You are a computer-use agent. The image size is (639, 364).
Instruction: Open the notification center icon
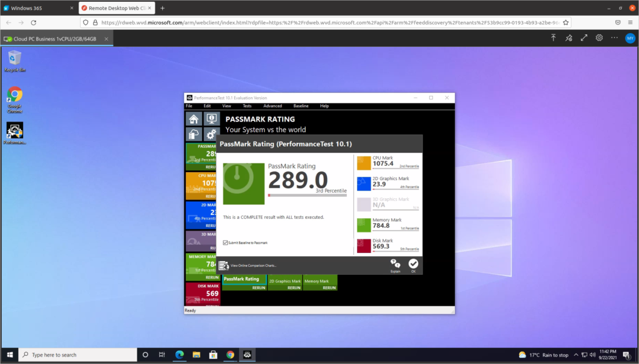pyautogui.click(x=627, y=355)
